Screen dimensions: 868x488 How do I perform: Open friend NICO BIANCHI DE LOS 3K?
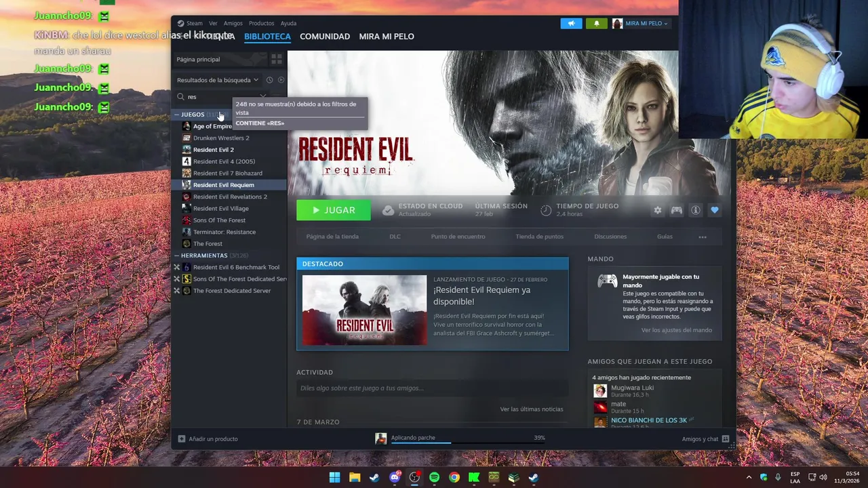(x=648, y=420)
